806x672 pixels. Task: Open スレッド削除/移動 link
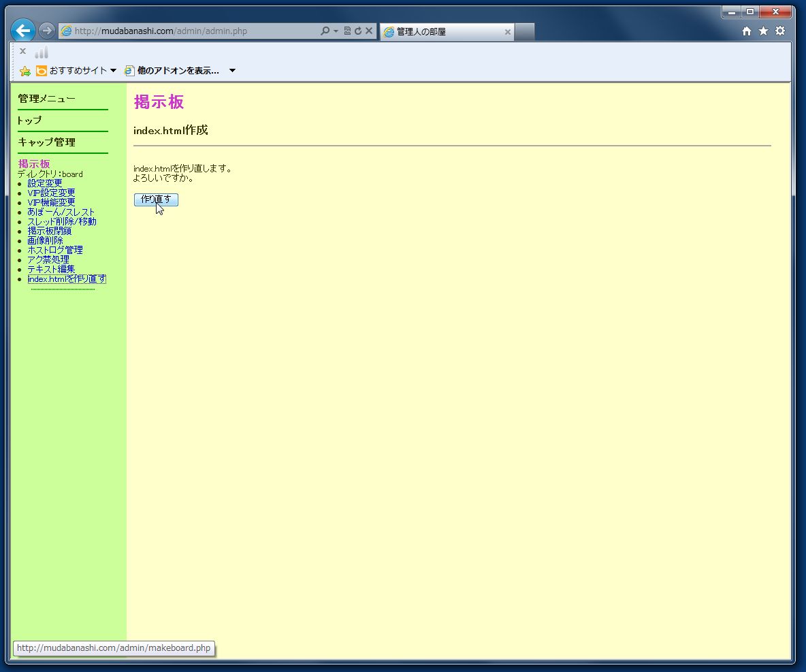pos(62,221)
